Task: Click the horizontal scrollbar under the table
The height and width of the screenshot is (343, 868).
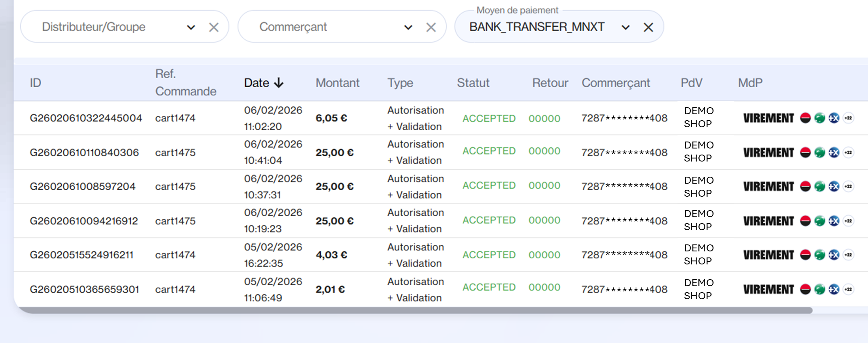Action: click(x=412, y=310)
